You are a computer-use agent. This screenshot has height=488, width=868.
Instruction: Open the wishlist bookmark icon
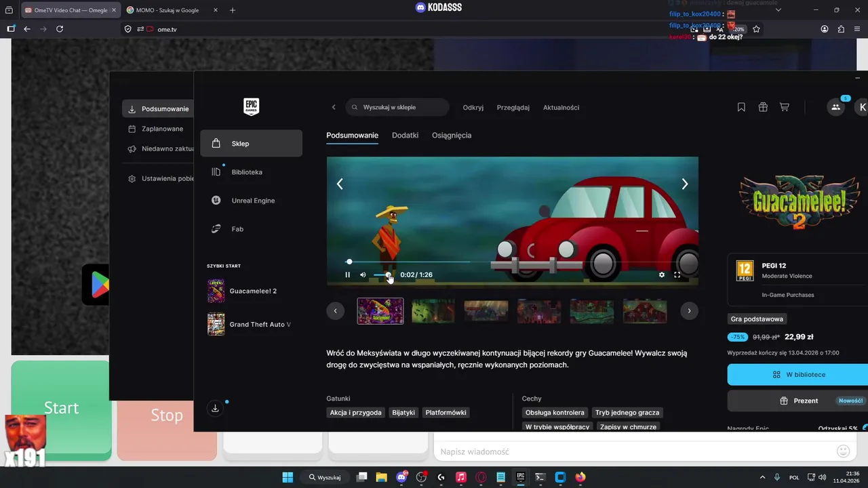click(741, 107)
